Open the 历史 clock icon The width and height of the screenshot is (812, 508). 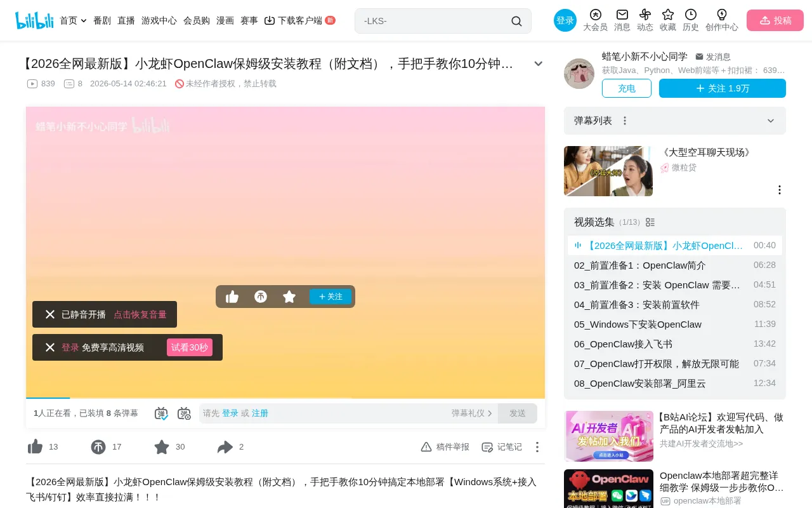point(691,15)
